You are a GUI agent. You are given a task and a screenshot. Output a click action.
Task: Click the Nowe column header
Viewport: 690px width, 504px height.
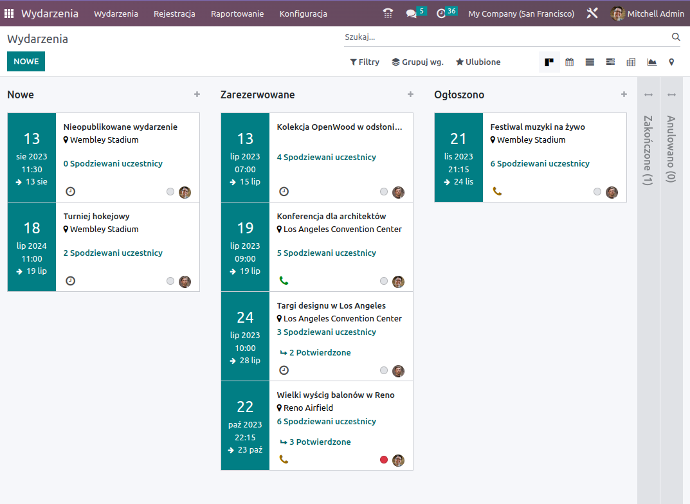coord(20,95)
